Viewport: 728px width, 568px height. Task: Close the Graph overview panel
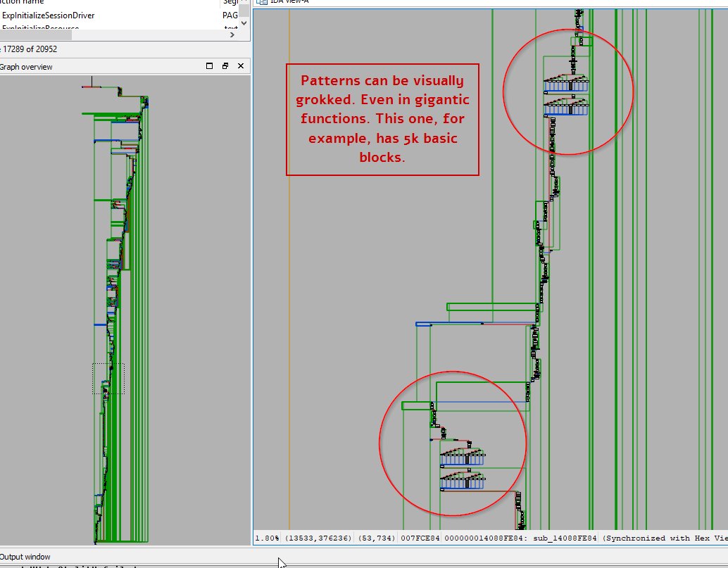[x=241, y=66]
